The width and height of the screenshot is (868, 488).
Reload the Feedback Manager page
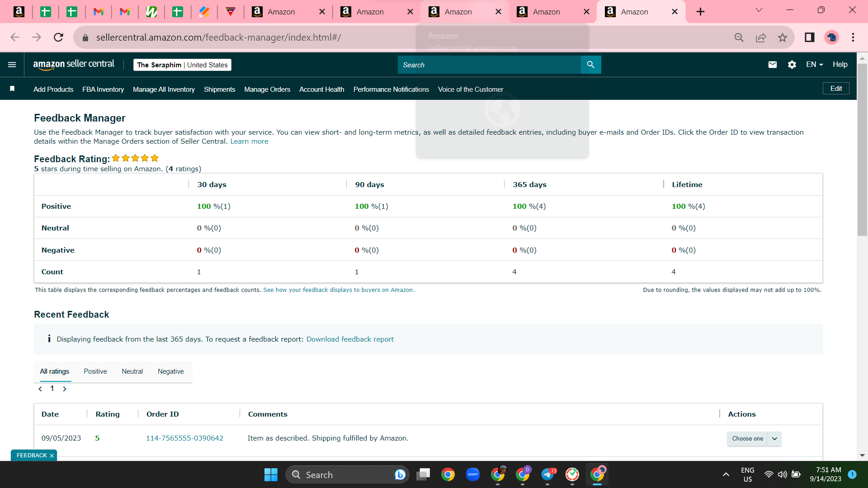point(58,38)
